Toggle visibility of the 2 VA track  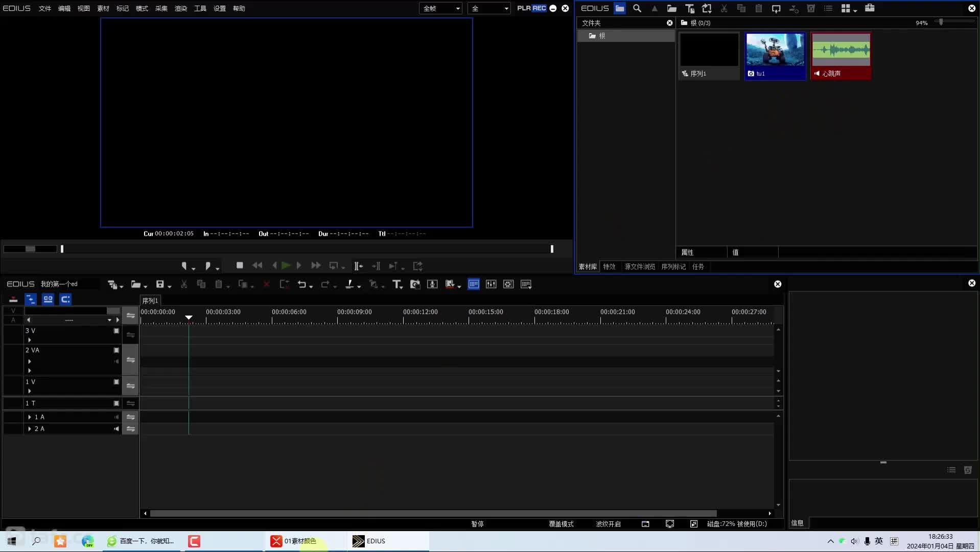(116, 350)
